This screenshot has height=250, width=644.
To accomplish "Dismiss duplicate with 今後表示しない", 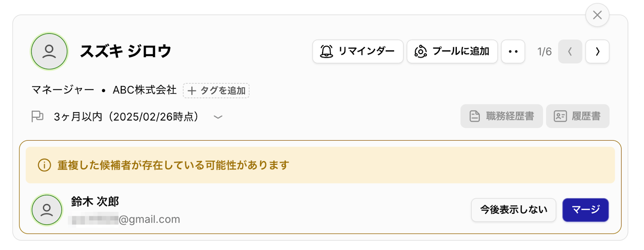I will click(514, 210).
